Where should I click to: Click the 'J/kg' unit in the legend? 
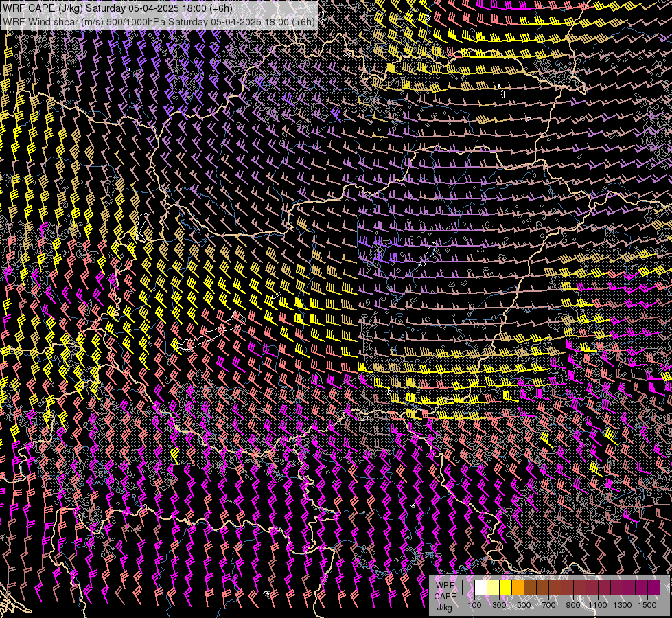(444, 608)
